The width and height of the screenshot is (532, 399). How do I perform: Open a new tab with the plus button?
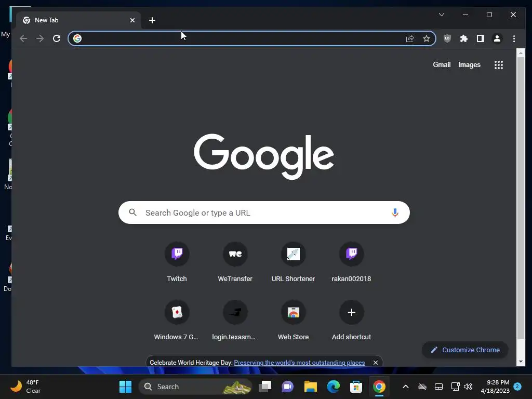click(152, 20)
